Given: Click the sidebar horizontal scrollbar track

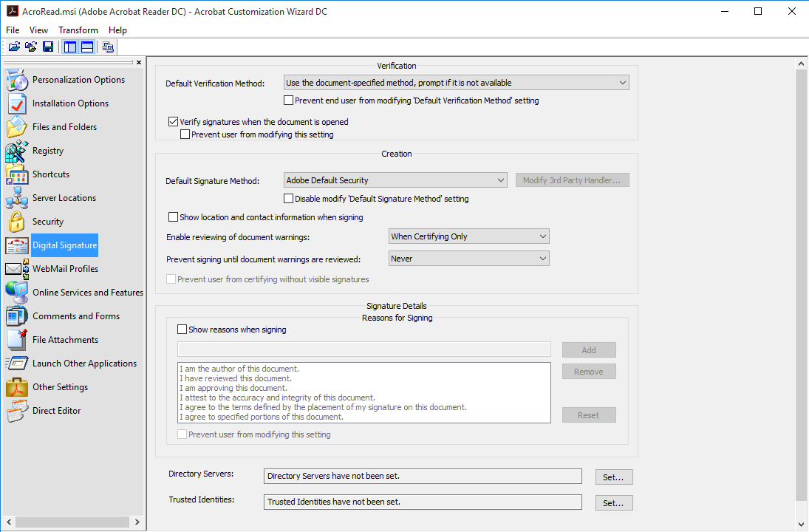Looking at the screenshot, I should [72, 522].
